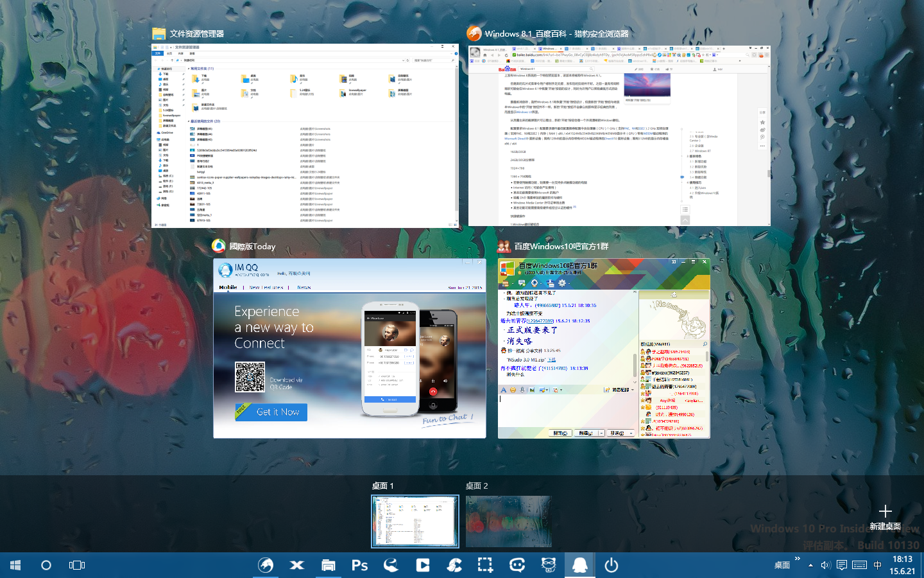Click the 关闭(C) button in QQ group window
924x578 pixels.
(x=560, y=433)
